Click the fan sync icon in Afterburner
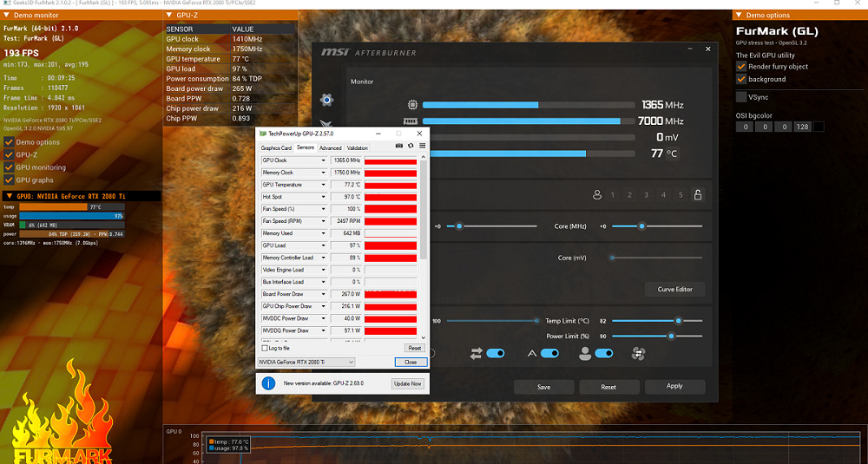The height and width of the screenshot is (464, 868). click(x=638, y=353)
